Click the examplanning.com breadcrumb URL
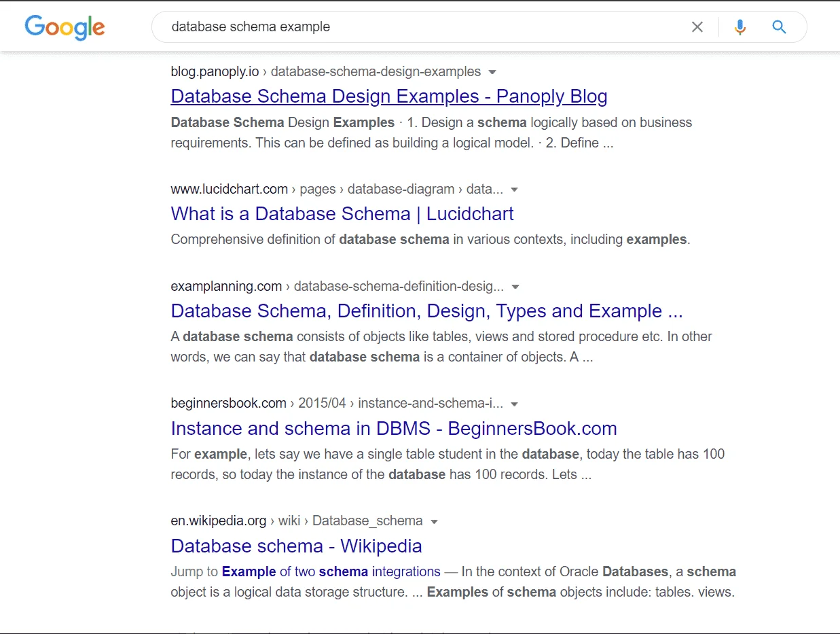The image size is (840, 634). click(x=337, y=286)
